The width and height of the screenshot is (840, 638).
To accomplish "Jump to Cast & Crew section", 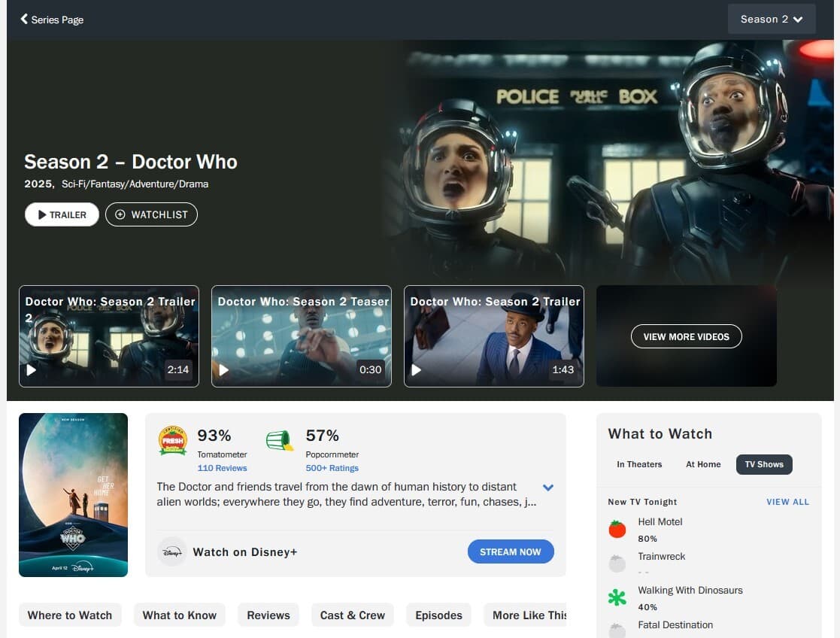I will coord(353,615).
